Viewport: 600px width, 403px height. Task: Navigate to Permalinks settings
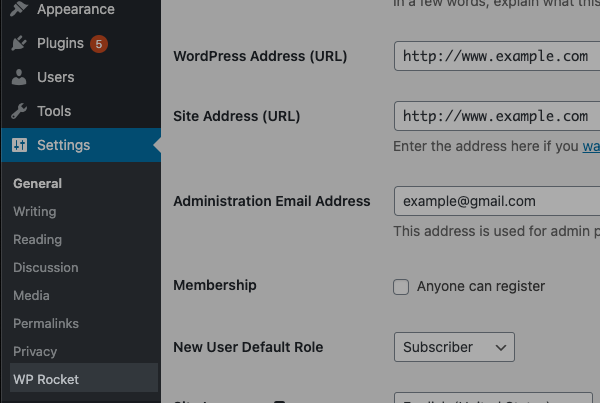[45, 324]
